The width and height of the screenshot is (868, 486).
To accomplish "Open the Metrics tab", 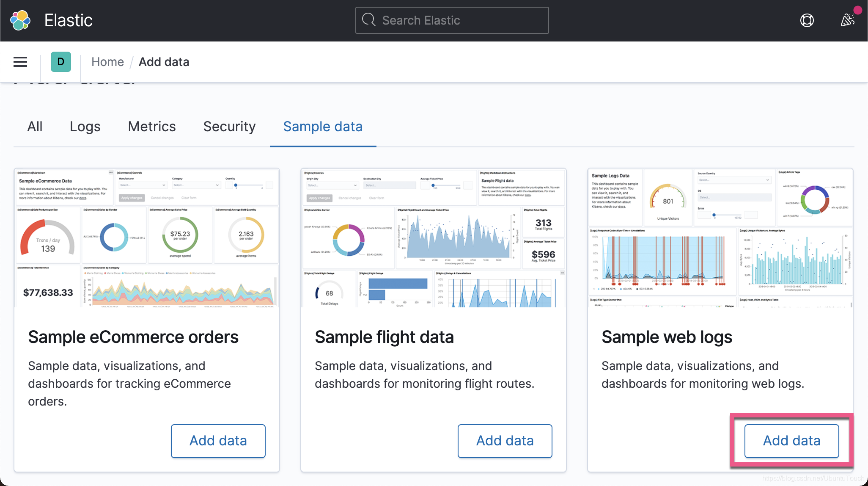I will tap(152, 127).
